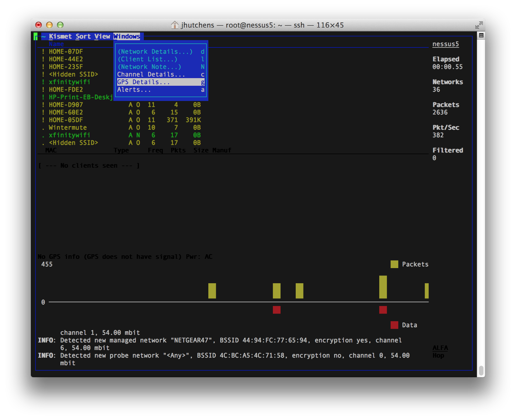
Task: Click the greyed Network Details... entry
Action: point(161,52)
